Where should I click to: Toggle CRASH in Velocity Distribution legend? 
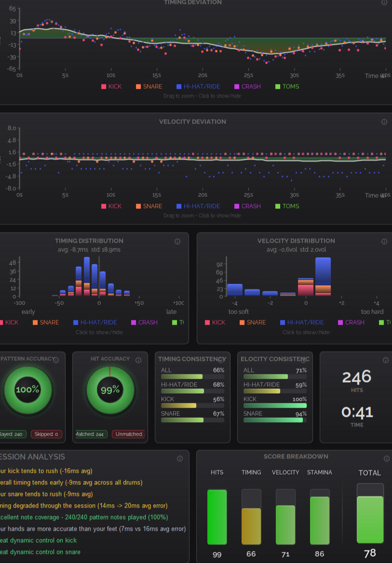(351, 322)
